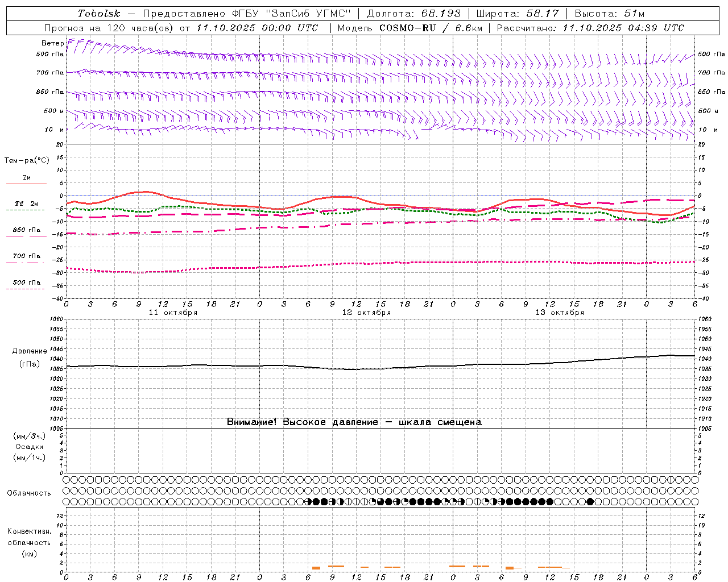Click the "(км)" unit under convective label
The width and height of the screenshot is (728, 582).
pyautogui.click(x=29, y=554)
